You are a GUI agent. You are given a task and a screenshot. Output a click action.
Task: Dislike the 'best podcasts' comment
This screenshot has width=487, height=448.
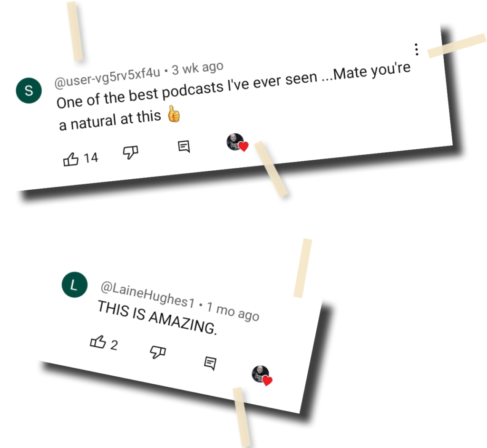[x=130, y=152]
